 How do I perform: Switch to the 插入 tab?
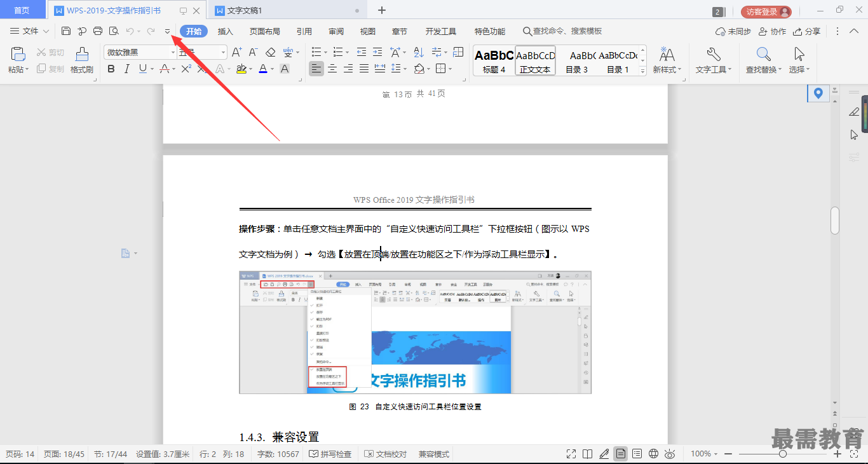point(226,31)
